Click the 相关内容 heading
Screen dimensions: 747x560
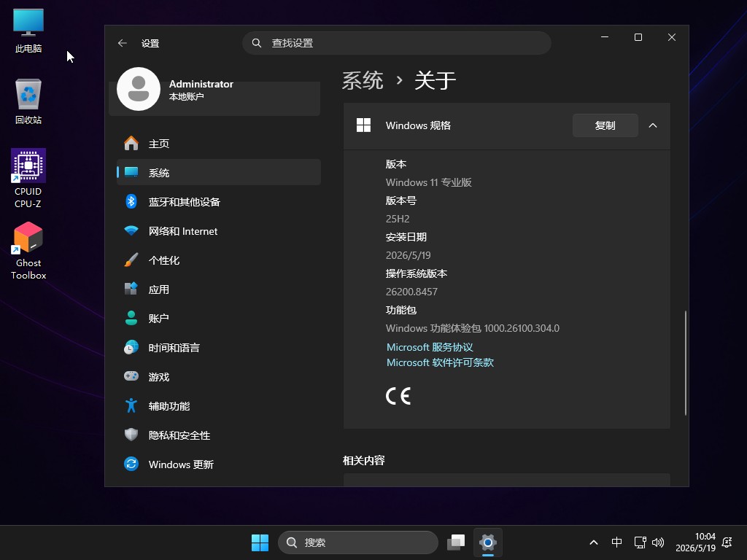click(x=363, y=461)
